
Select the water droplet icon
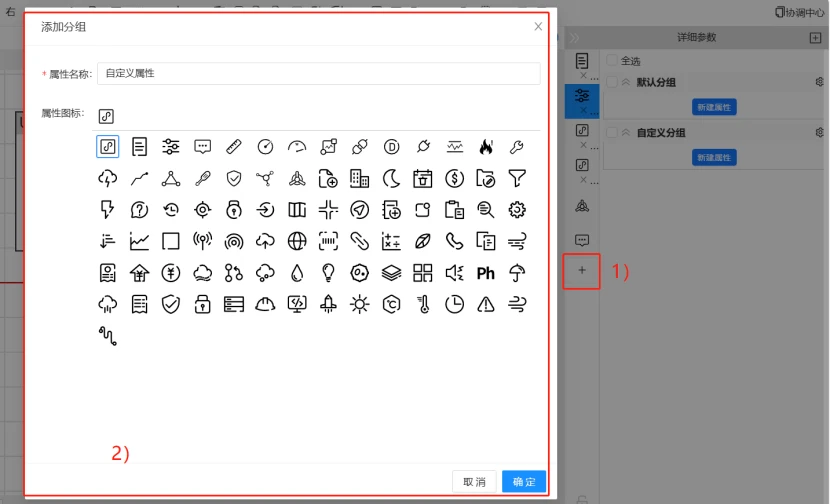coord(297,273)
